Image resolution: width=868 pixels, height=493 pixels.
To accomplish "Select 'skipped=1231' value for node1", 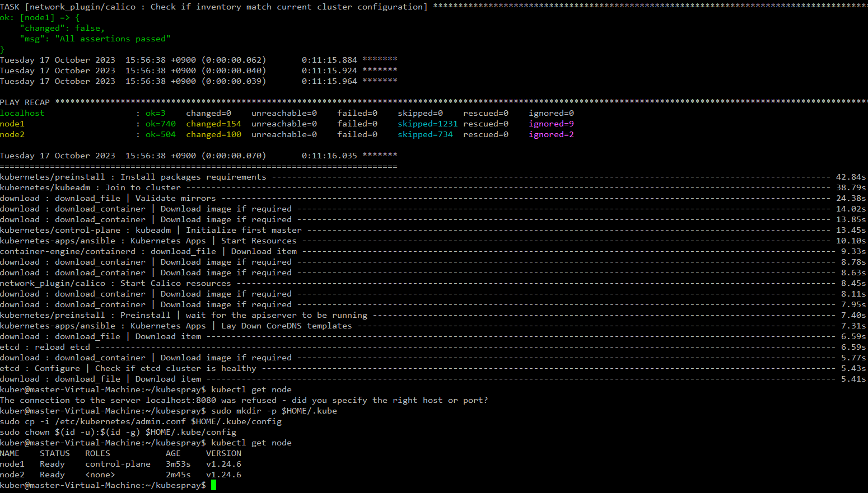I will click(428, 124).
